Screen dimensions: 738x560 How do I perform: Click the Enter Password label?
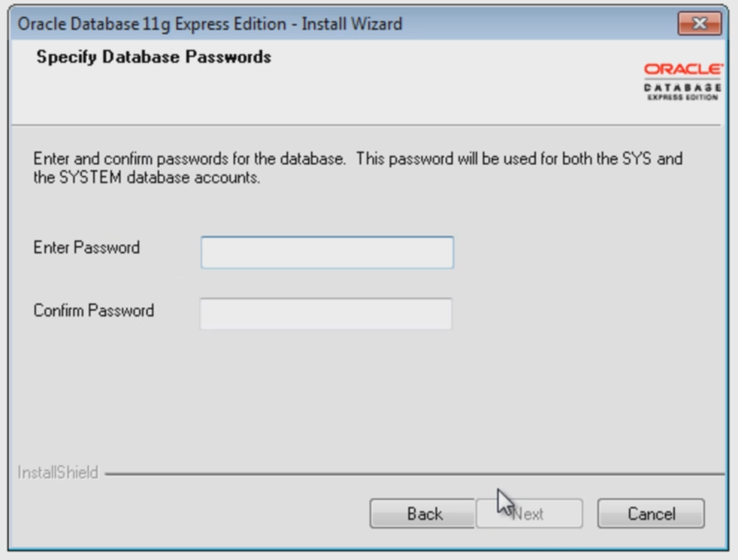click(x=86, y=248)
